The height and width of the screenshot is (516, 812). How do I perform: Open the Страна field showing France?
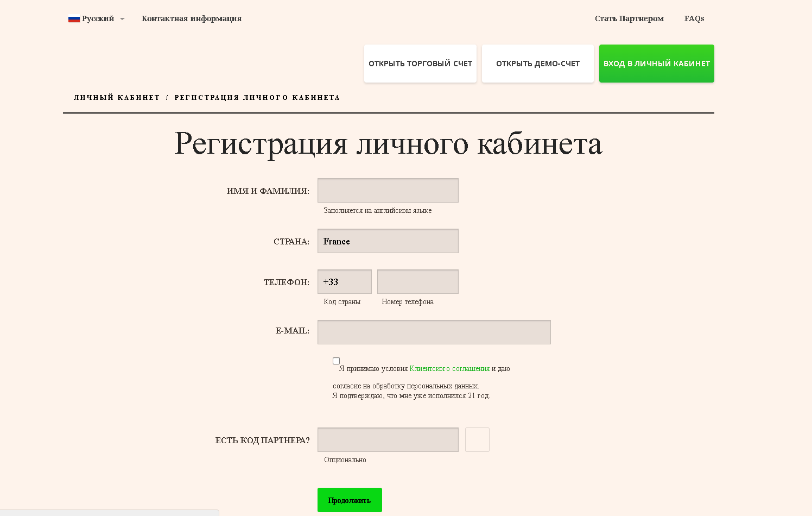pos(388,241)
